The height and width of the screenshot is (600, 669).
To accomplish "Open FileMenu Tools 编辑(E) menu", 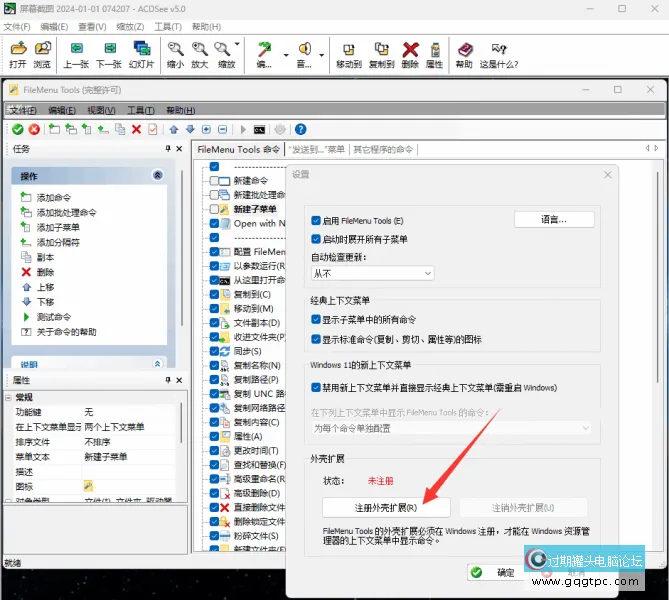I will (x=62, y=111).
